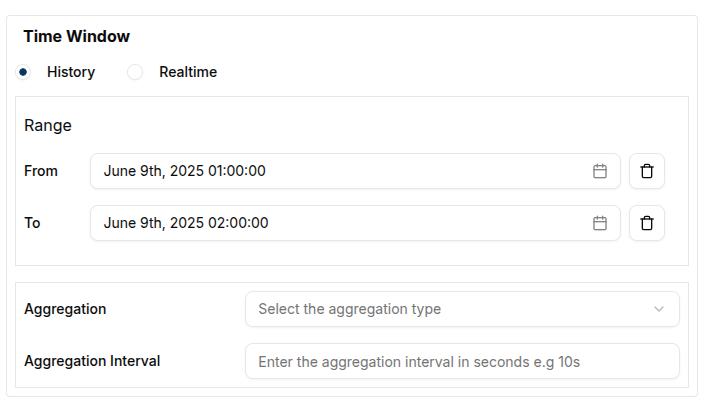Viewport: 711px width, 407px height.
Task: Click the From field label
Action: click(41, 171)
